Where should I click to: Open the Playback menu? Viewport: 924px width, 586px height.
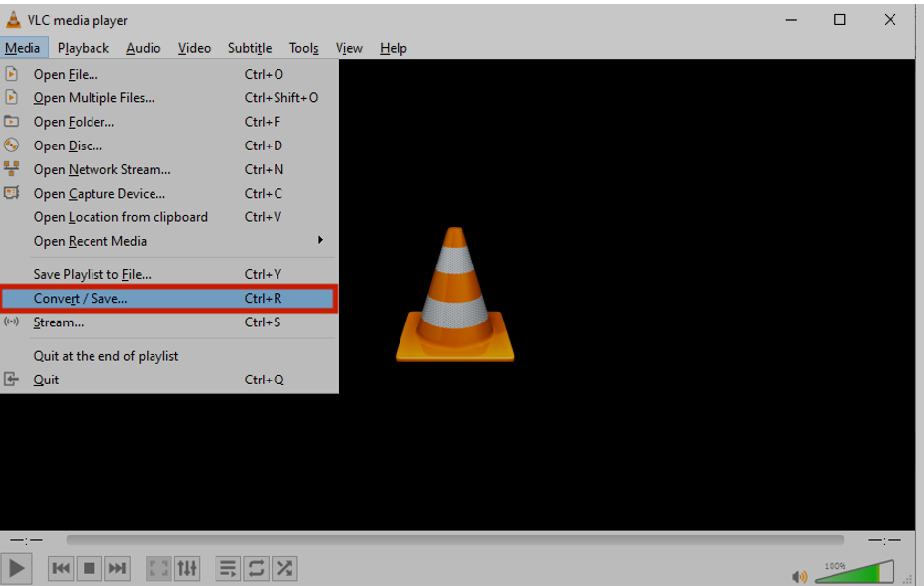(x=83, y=48)
